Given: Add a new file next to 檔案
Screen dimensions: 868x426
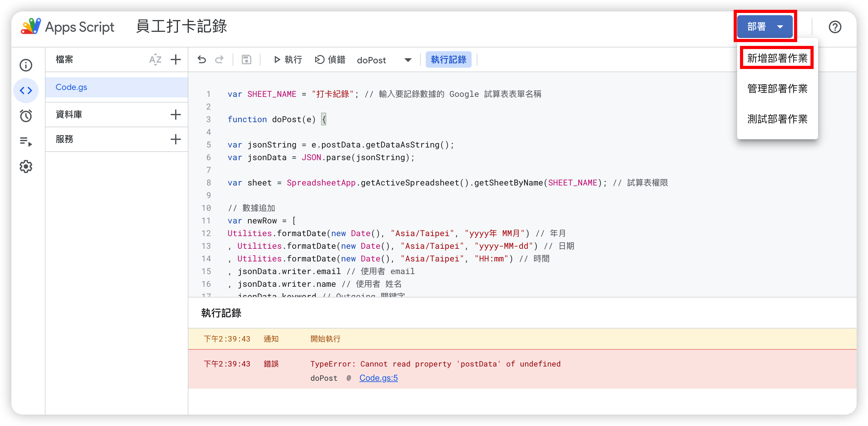Looking at the screenshot, I should (175, 60).
